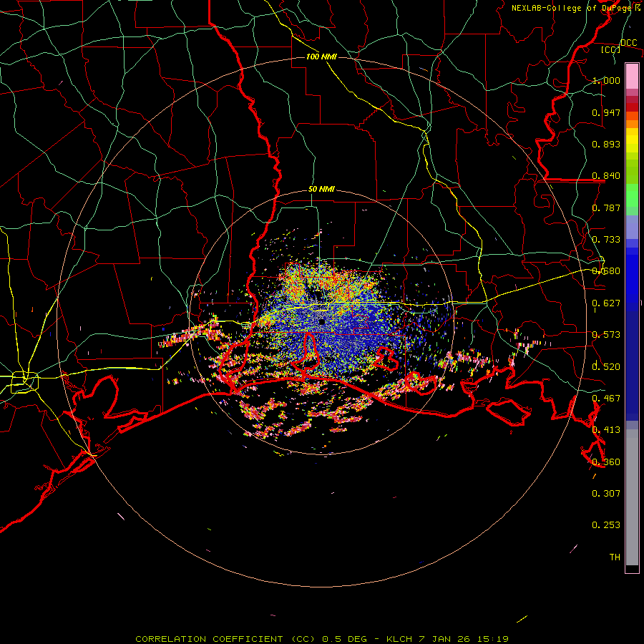This screenshot has height=644, width=644.
Task: Click the [CC] unit label
Action: click(x=611, y=49)
